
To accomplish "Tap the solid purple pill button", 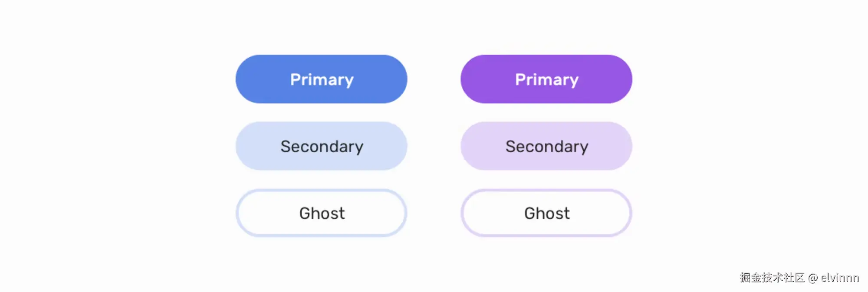I will [546, 79].
